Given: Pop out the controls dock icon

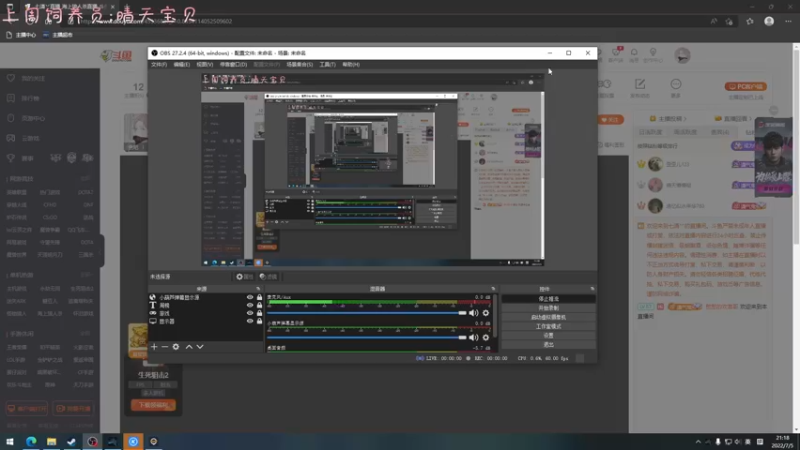Looking at the screenshot, I should point(592,289).
